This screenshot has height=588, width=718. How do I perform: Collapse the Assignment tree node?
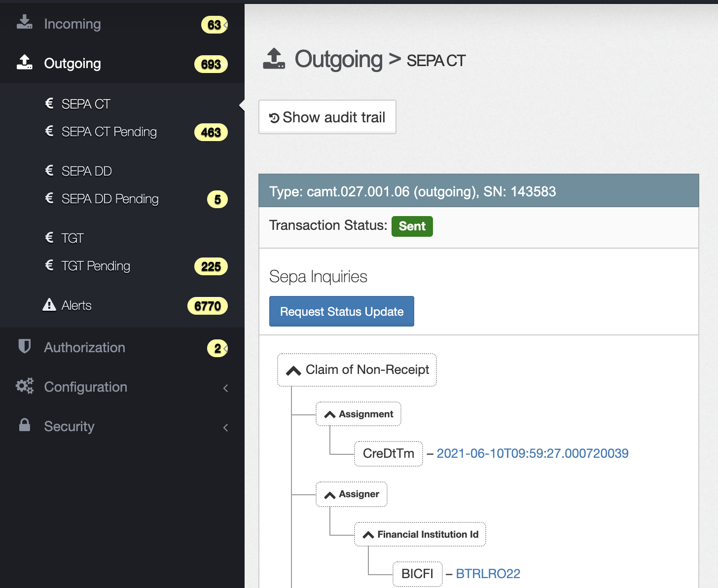[330, 415]
